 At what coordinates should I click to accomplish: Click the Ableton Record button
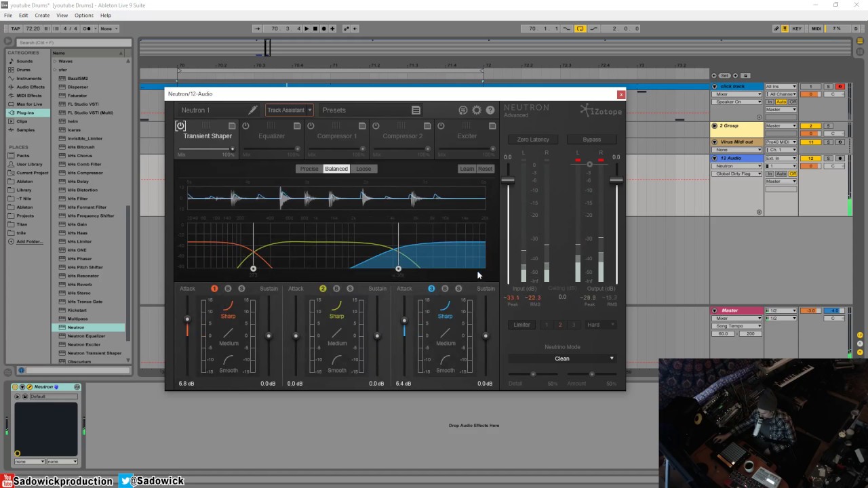click(323, 28)
